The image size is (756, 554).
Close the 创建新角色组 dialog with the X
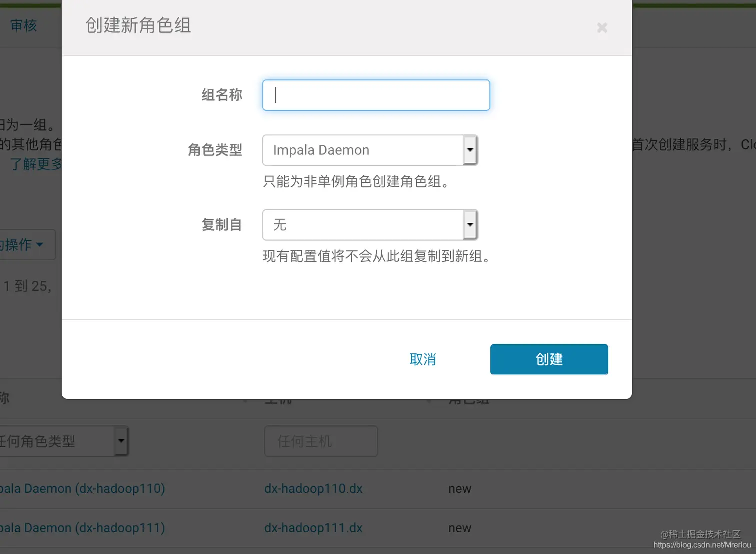[x=602, y=28]
